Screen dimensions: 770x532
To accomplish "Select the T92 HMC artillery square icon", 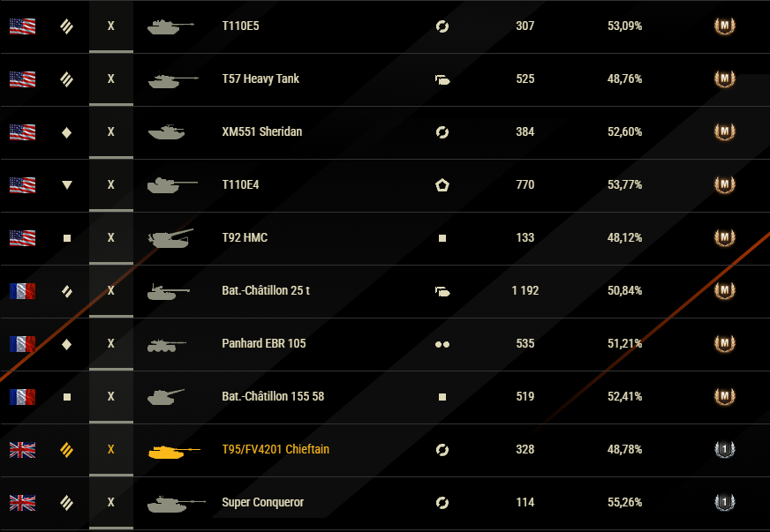I will point(67,238).
